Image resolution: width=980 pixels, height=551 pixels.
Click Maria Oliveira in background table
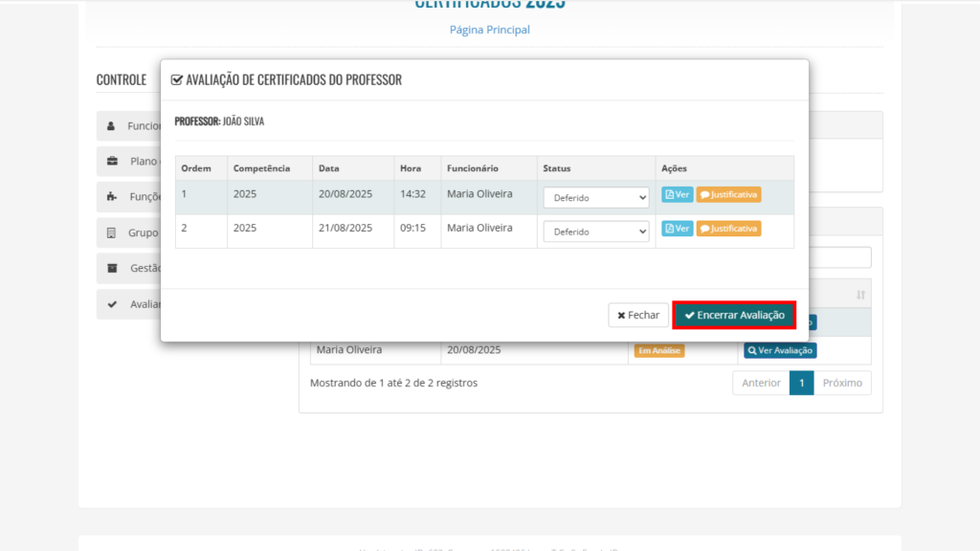pos(348,350)
